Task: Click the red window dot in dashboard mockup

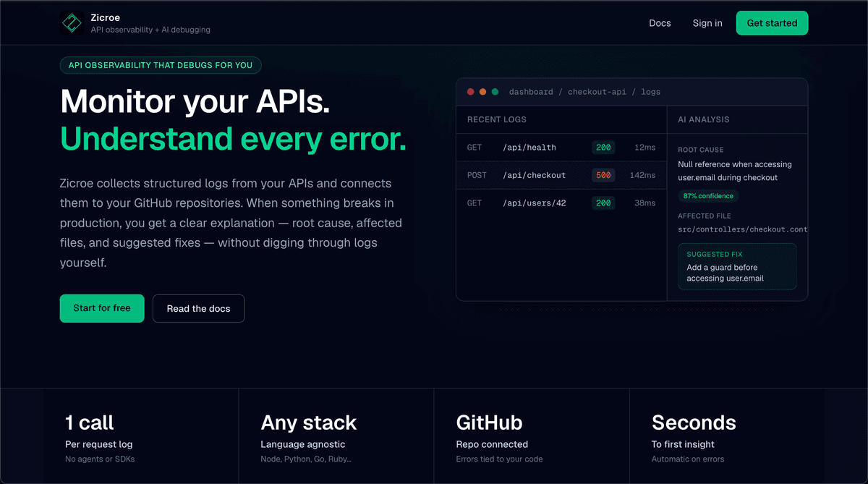Action: pos(471,92)
